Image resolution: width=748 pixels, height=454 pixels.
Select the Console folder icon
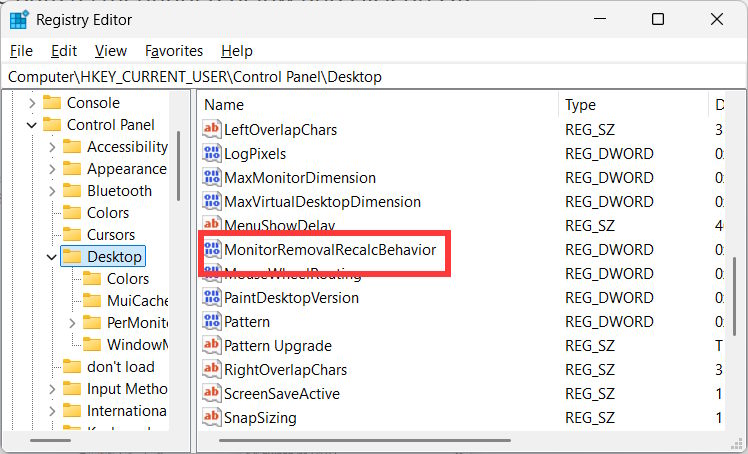(52, 103)
